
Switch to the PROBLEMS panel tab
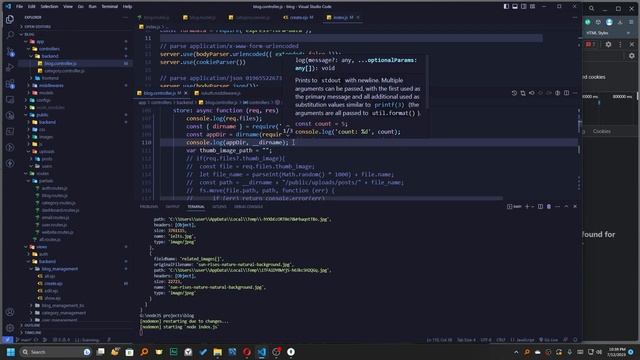(149, 207)
